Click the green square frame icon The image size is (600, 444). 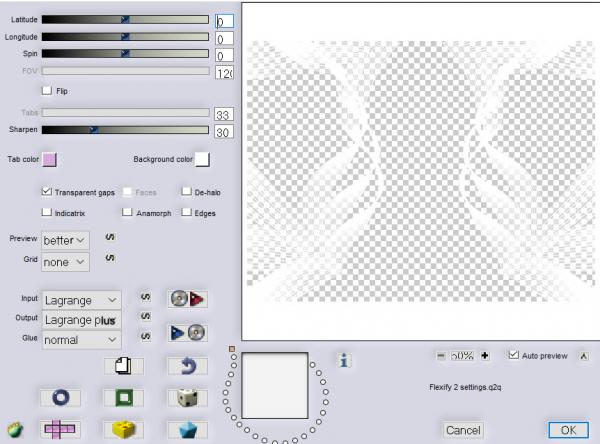click(x=123, y=397)
